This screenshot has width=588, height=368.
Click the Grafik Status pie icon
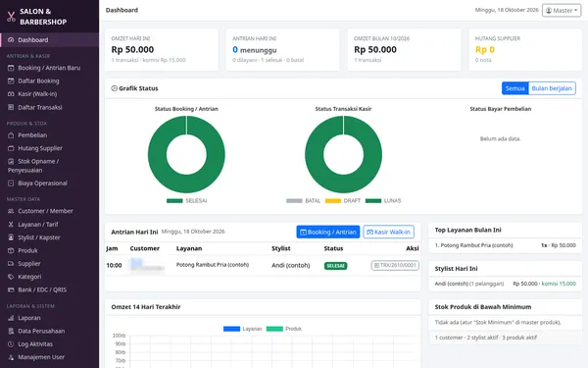coord(114,88)
